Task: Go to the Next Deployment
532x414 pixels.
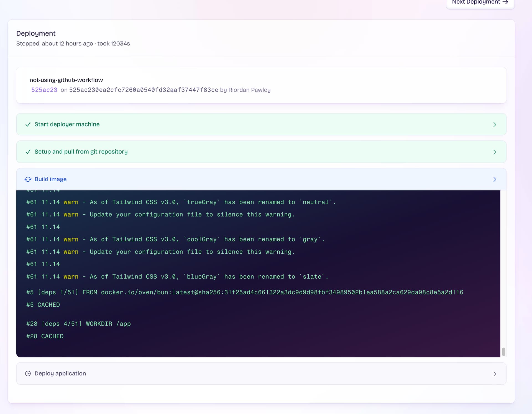Action: click(480, 2)
